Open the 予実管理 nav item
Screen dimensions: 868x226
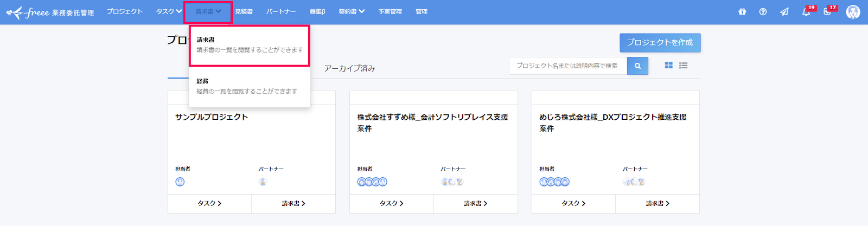(390, 11)
